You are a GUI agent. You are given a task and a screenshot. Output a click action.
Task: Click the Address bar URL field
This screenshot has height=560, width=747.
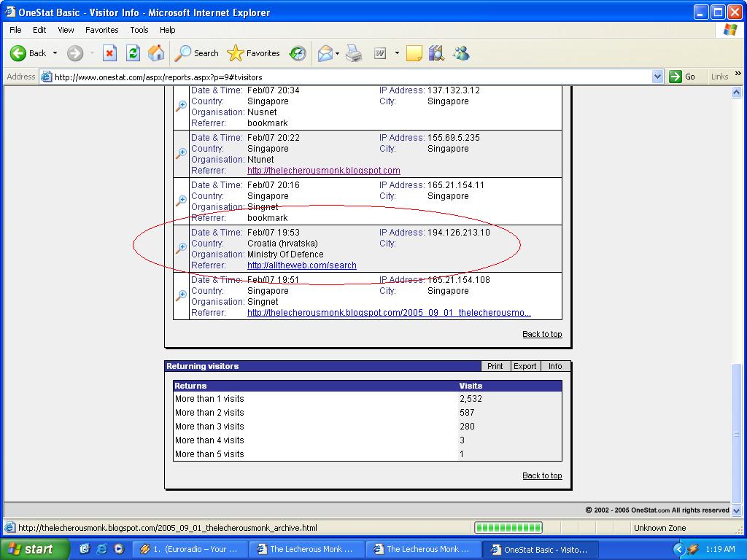[352, 77]
